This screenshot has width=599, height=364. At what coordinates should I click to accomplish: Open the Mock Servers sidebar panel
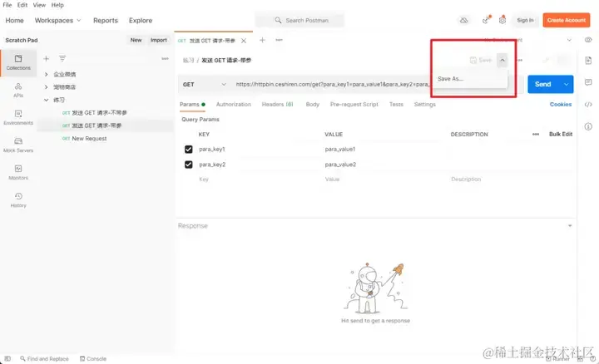click(18, 145)
